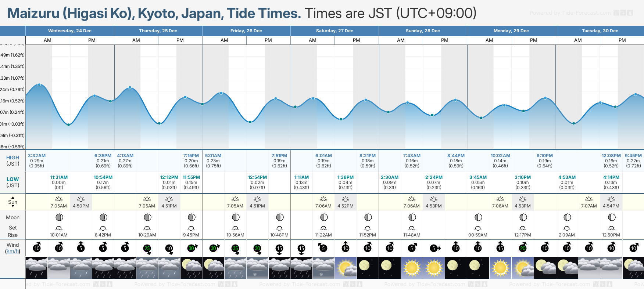The width and height of the screenshot is (644, 289).
Task: Click Tuesday's sunset icon above 4:54PM
Action: click(x=611, y=199)
